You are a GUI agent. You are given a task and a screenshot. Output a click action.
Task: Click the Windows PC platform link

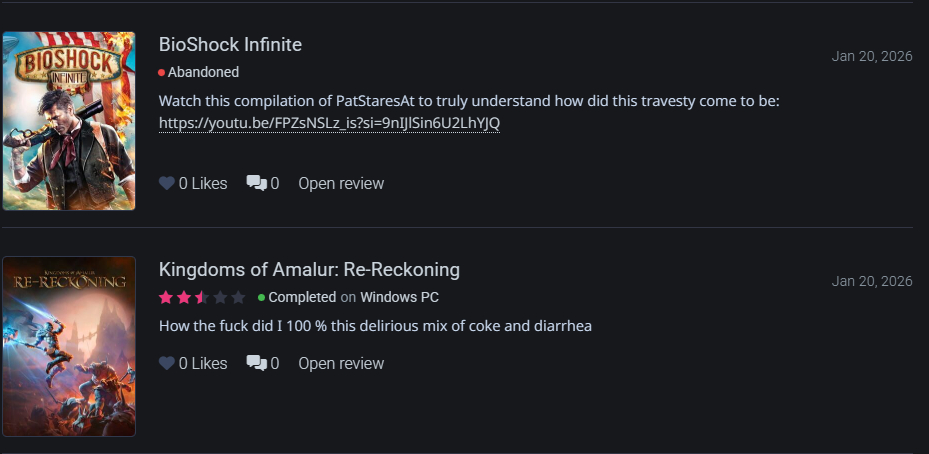click(399, 298)
